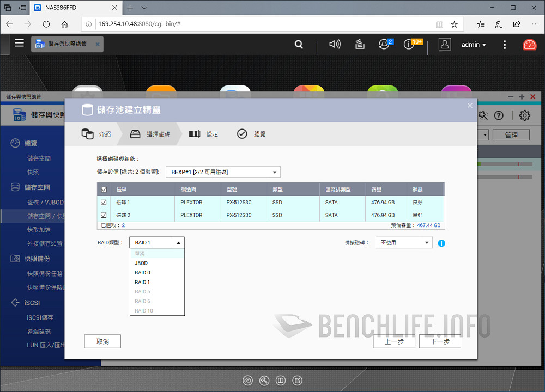The height and width of the screenshot is (392, 545).
Task: Toggle the select-all disks header checkbox
Action: pyautogui.click(x=104, y=189)
